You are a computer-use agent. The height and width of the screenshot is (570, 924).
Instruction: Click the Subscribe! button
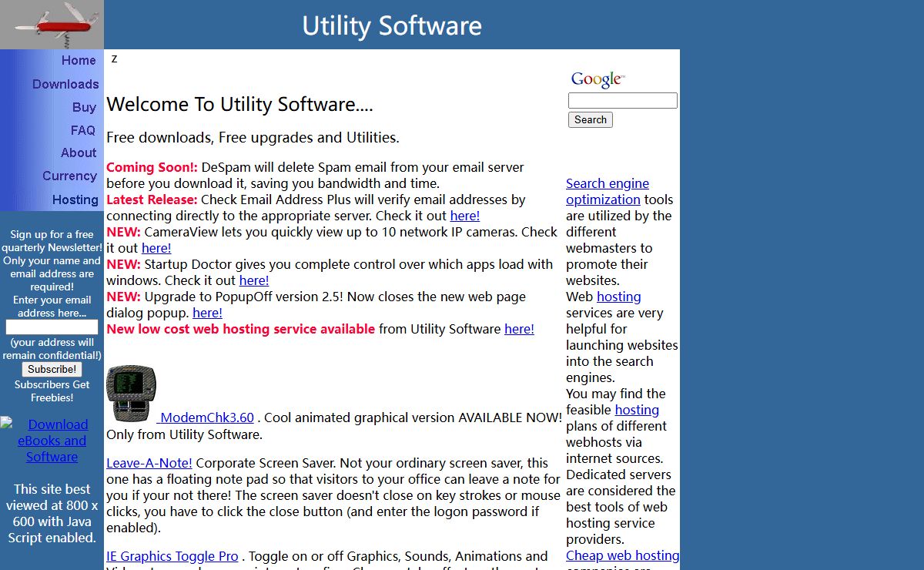pyautogui.click(x=52, y=369)
